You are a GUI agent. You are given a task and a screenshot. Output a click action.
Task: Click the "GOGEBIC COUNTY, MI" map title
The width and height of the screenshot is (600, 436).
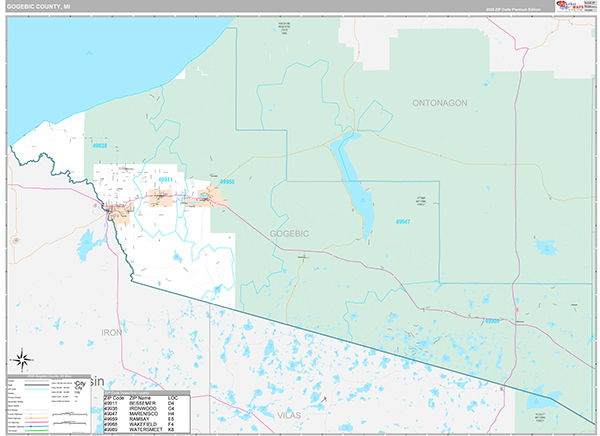[x=38, y=7]
